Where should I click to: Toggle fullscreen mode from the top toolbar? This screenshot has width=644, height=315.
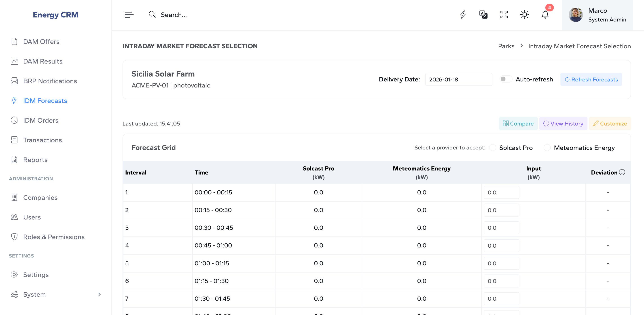(504, 15)
